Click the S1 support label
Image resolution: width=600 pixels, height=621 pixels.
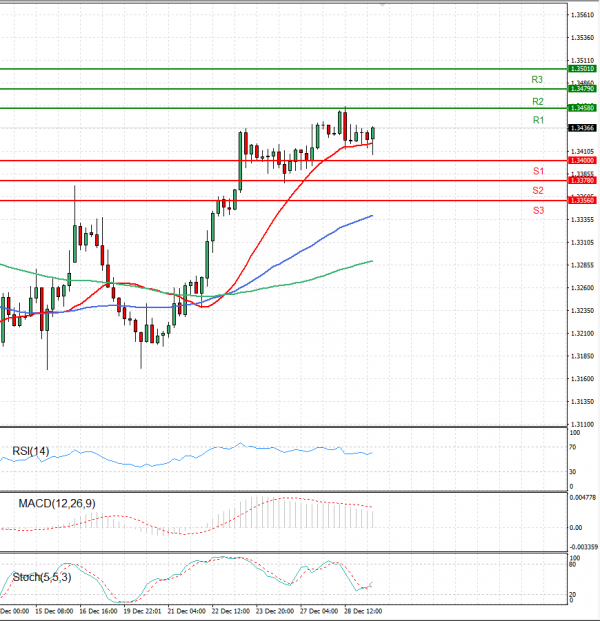point(538,171)
